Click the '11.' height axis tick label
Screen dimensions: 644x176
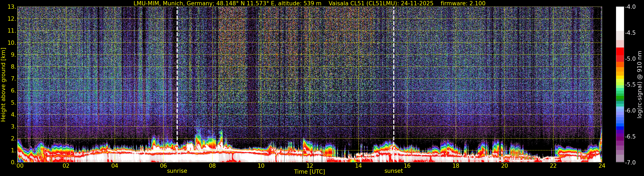tap(12, 31)
